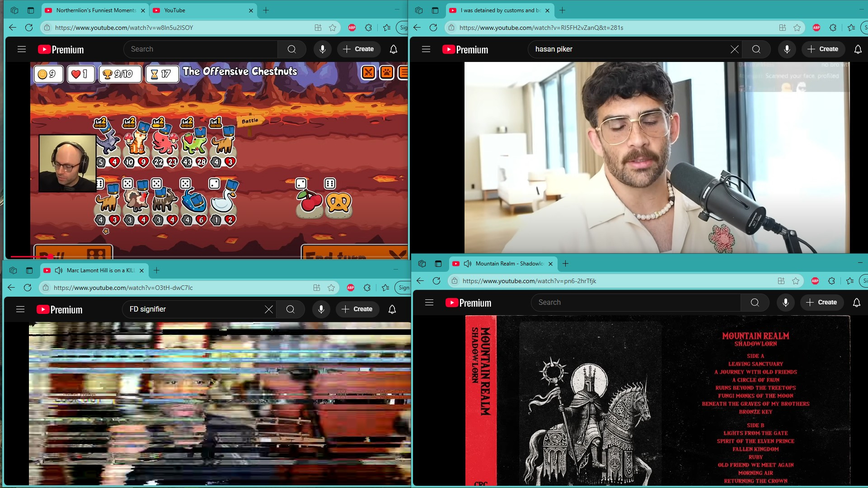The height and width of the screenshot is (488, 868).
Task: Click search button next to 'hasan piker' query
Action: pos(756,49)
